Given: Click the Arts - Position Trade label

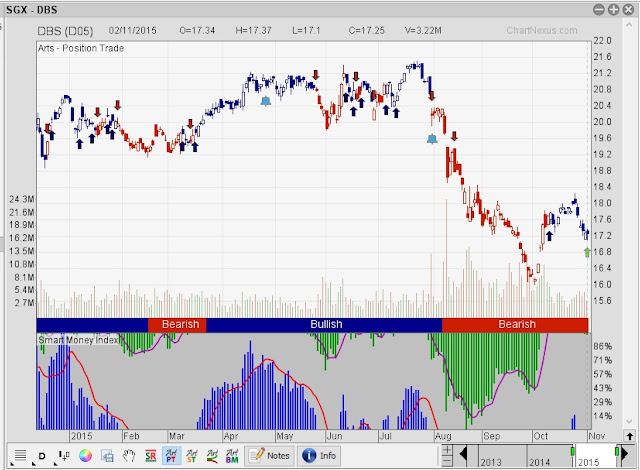Looking at the screenshot, I should (81, 48).
